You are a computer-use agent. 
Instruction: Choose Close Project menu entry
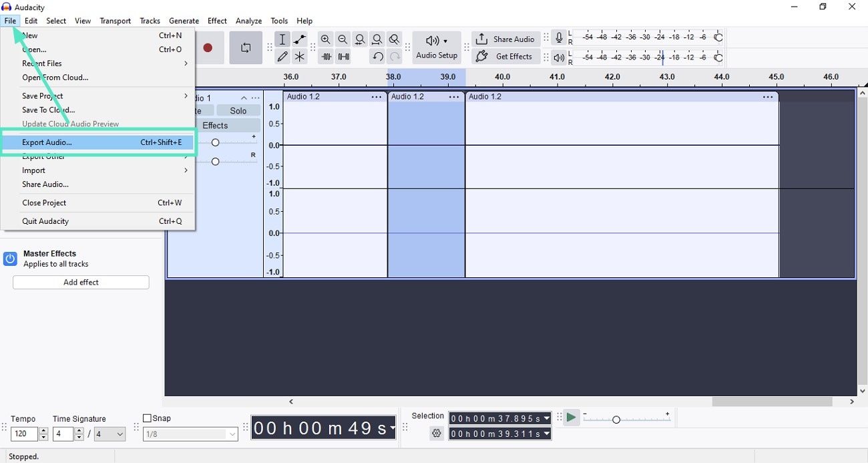97,202
